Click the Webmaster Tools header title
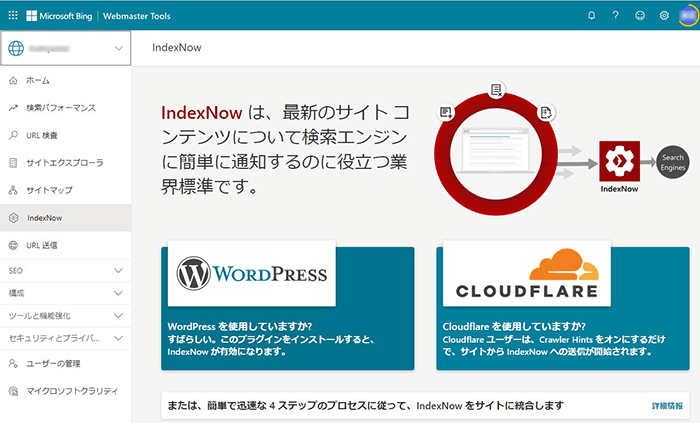Screen dimensions: 700x423 coord(137,16)
